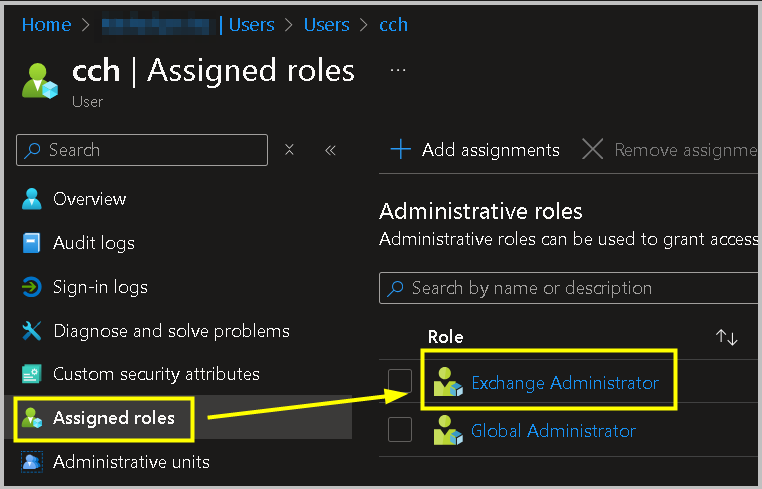Viewport: 762px width, 489px height.
Task: Collapse the sidebar menu with double chevron
Action: [330, 150]
